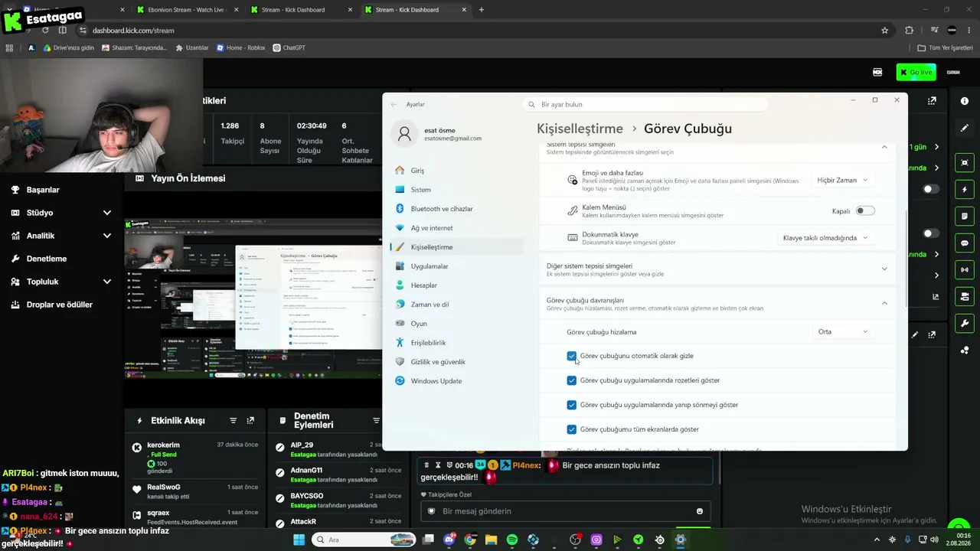This screenshot has width=980, height=551.
Task: Open Spotify from the taskbar
Action: pos(512,540)
